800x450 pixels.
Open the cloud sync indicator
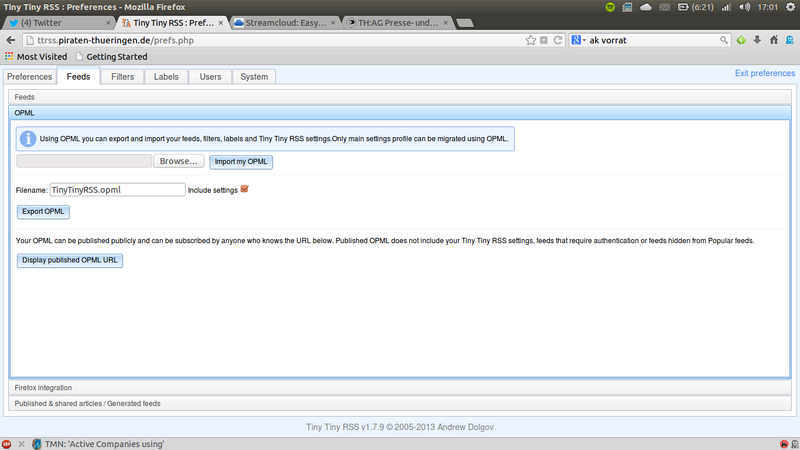[646, 7]
